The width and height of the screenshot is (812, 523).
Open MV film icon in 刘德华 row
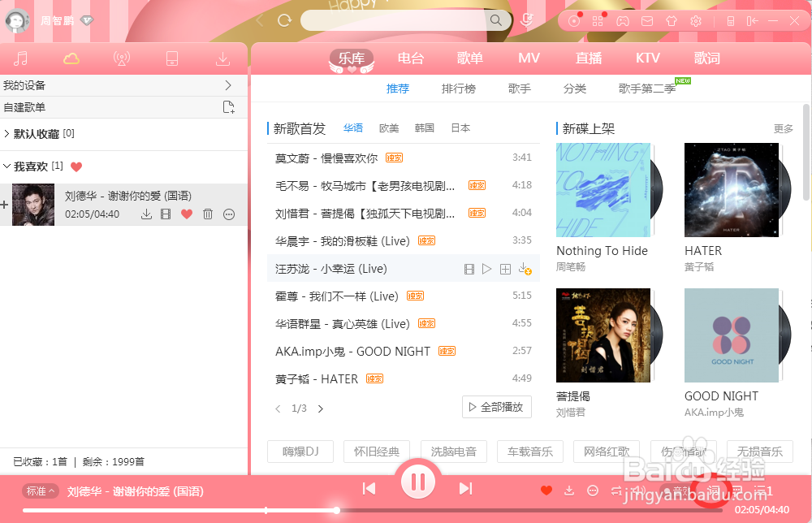[x=166, y=214]
